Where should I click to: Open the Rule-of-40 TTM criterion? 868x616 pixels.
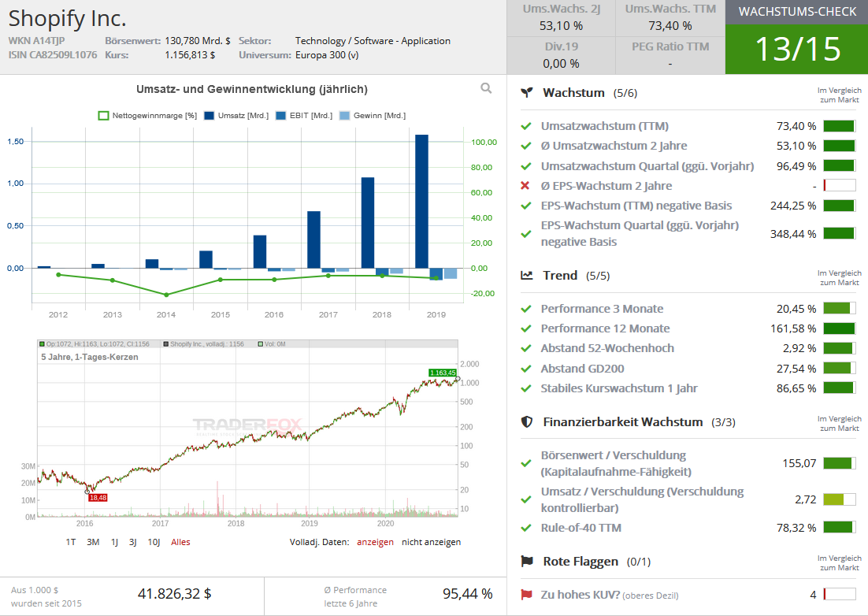tap(581, 528)
